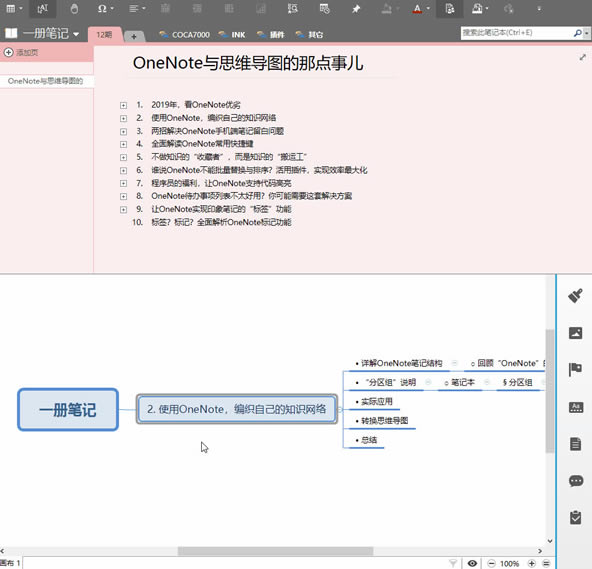Open the task clipboard checklist panel
The image size is (592, 569).
pos(576,517)
